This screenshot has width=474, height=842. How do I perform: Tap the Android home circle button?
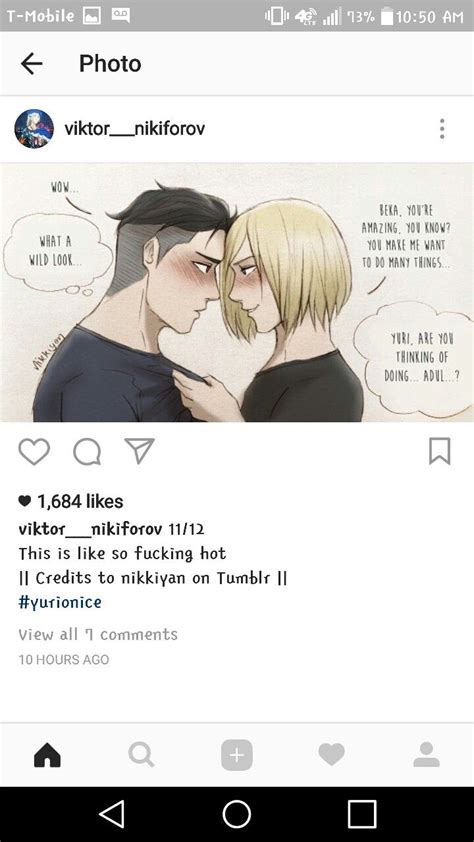click(x=237, y=815)
